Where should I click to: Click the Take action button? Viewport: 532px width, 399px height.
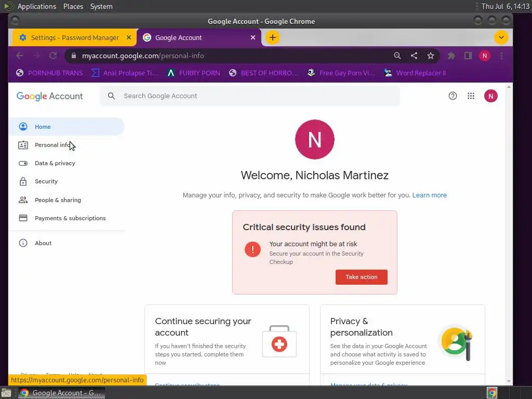coord(362,277)
